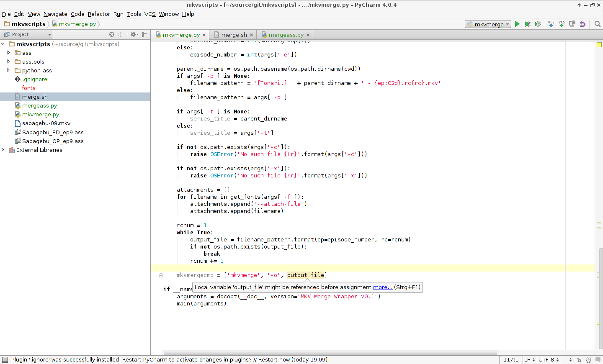
Task: Click the VCS update project icon
Action: click(x=551, y=24)
